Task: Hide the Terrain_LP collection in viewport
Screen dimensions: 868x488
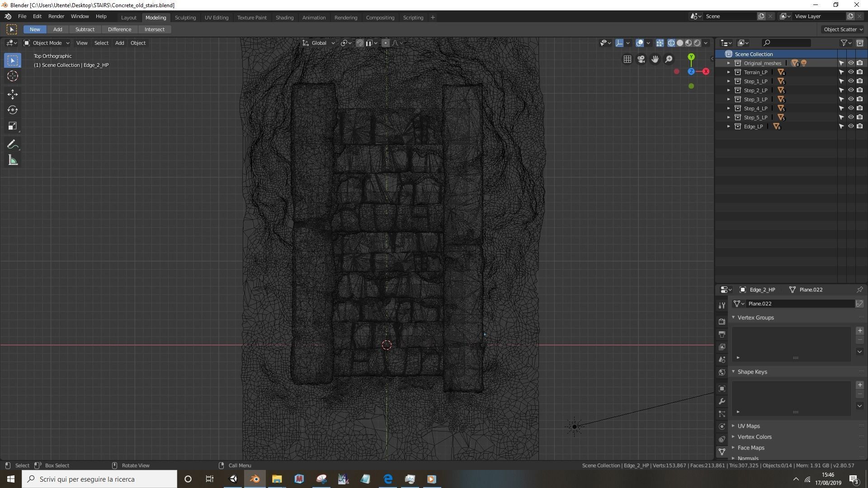Action: [850, 72]
